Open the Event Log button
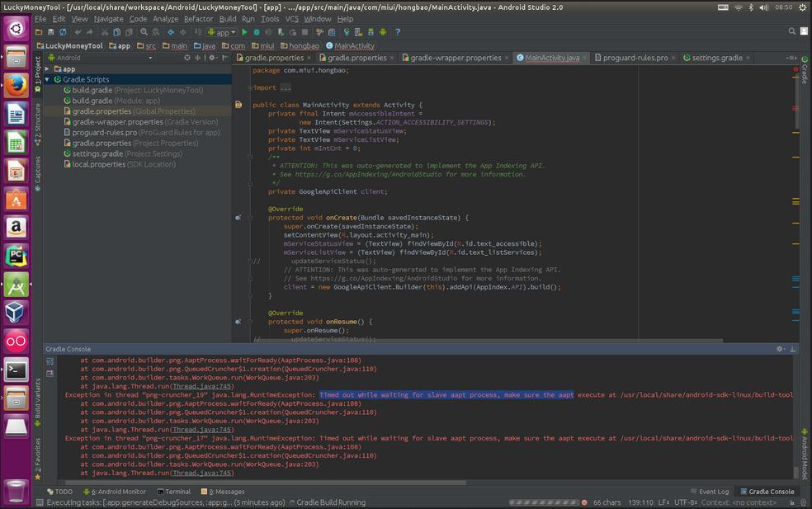 point(710,492)
